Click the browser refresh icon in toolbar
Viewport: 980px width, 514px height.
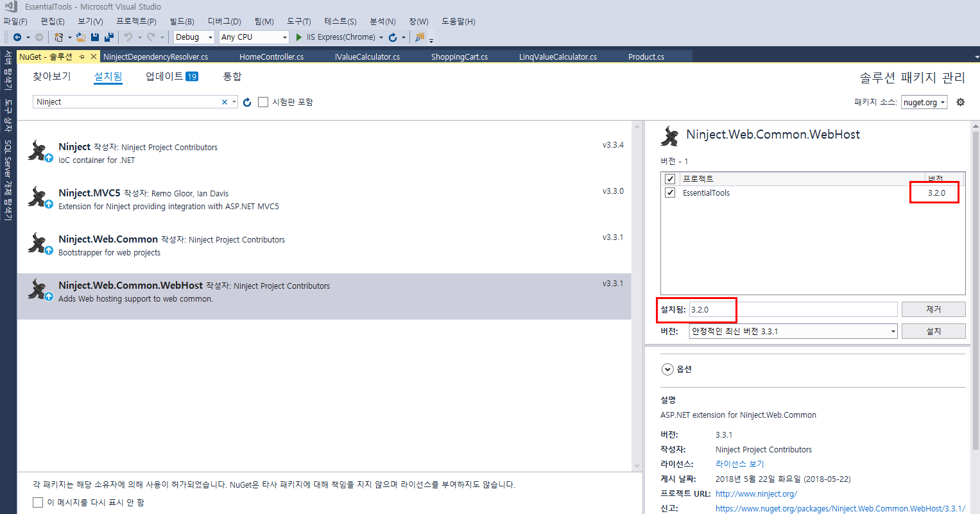pos(393,37)
